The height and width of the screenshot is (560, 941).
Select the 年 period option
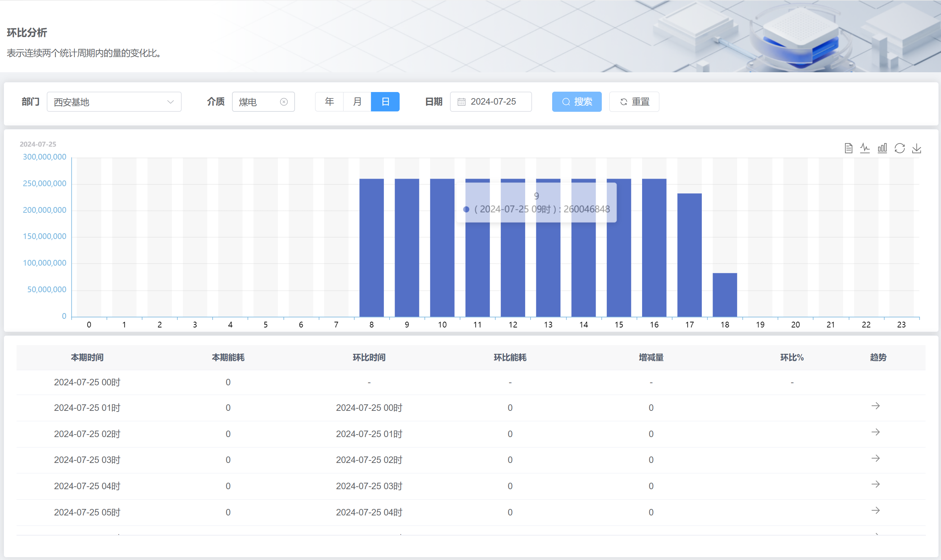click(329, 102)
